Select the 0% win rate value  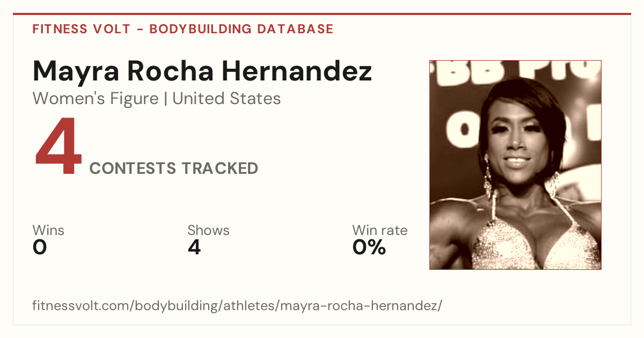369,247
